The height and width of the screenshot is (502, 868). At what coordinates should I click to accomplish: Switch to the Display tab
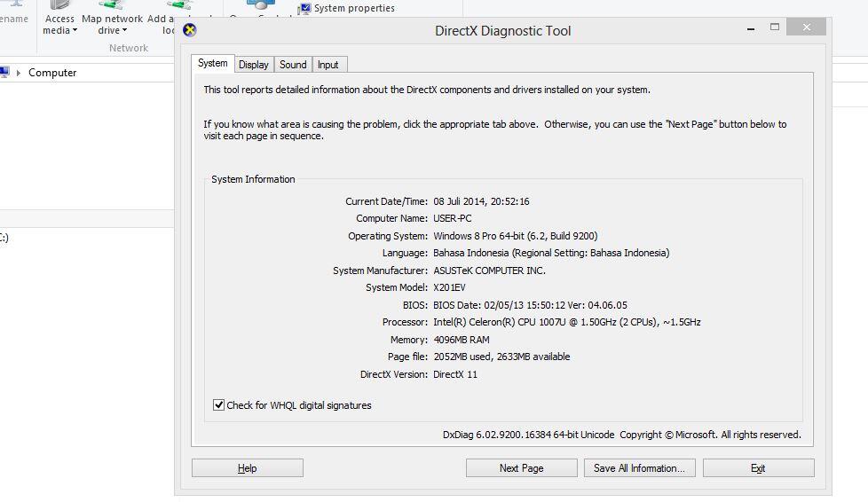254,65
